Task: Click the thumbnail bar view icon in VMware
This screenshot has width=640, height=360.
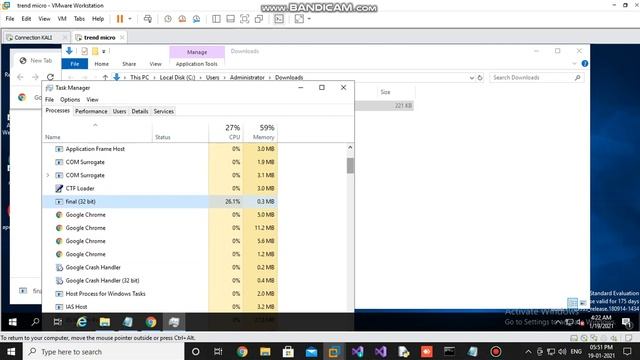Action: click(x=231, y=19)
